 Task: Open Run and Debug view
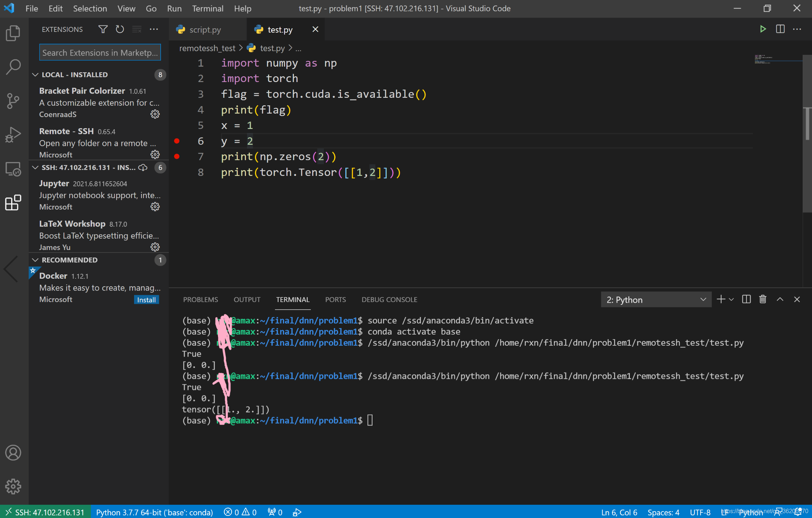[13, 135]
